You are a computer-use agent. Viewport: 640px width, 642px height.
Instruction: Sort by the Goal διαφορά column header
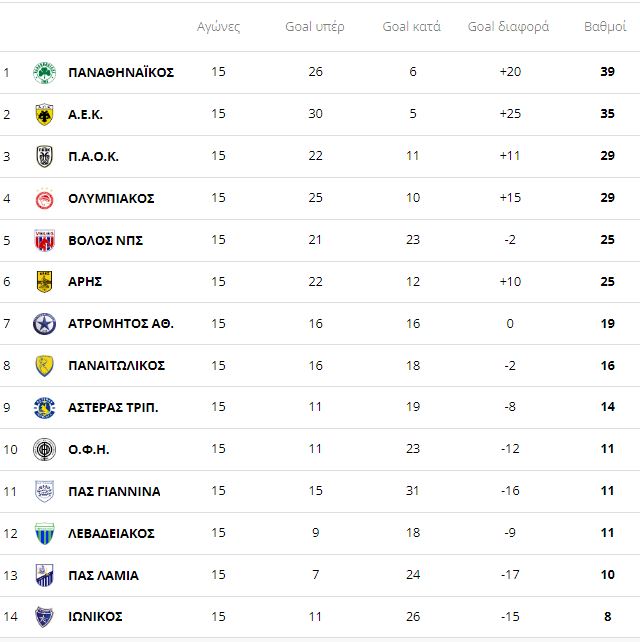[x=508, y=27]
